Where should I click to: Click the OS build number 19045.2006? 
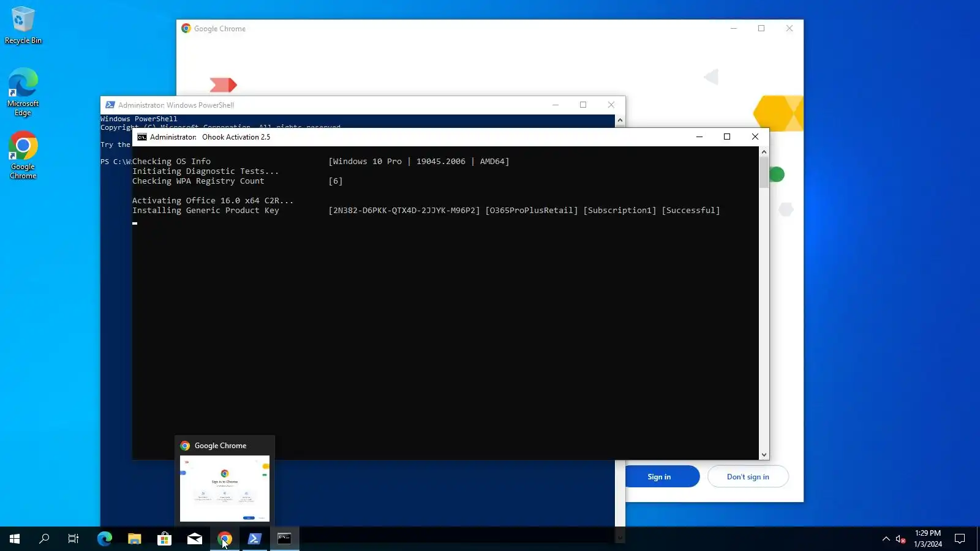pyautogui.click(x=441, y=162)
